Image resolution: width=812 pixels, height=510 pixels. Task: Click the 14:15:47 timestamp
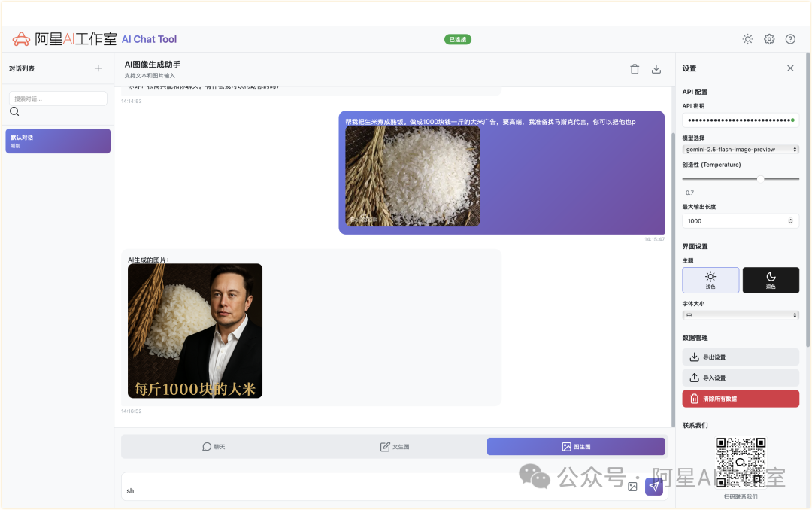point(655,239)
